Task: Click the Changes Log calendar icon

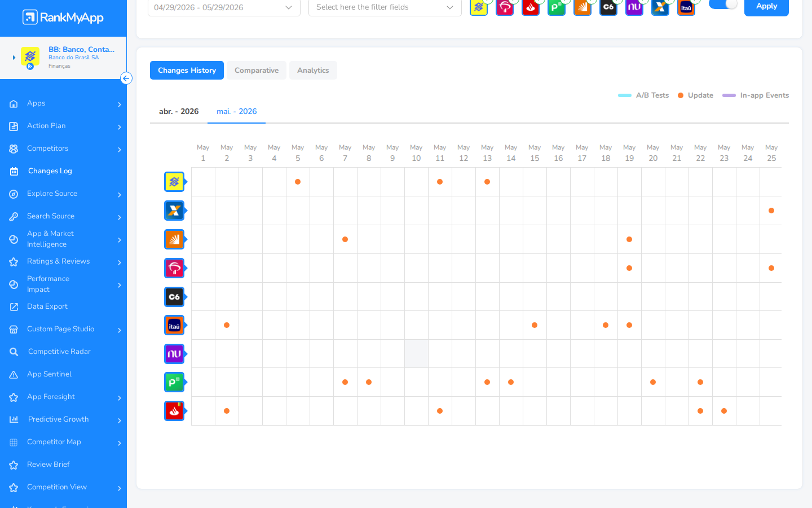Action: click(14, 171)
